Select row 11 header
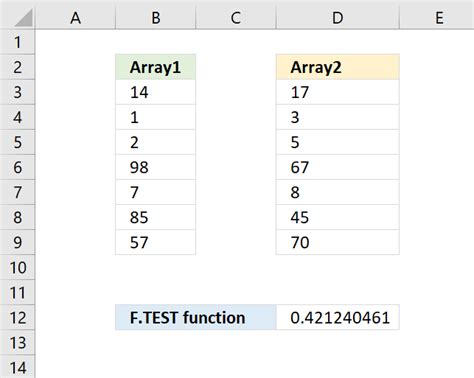474x378 pixels. click(x=17, y=292)
